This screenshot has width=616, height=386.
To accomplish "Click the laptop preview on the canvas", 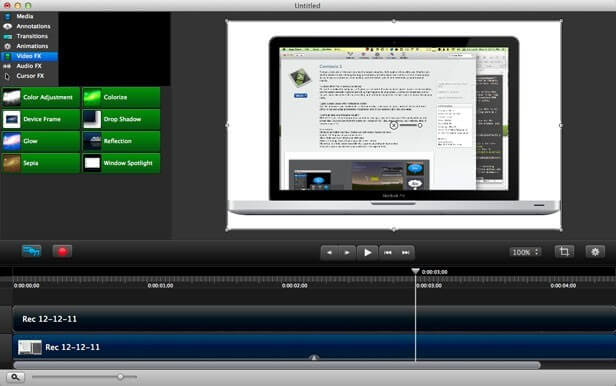I will pos(394,125).
